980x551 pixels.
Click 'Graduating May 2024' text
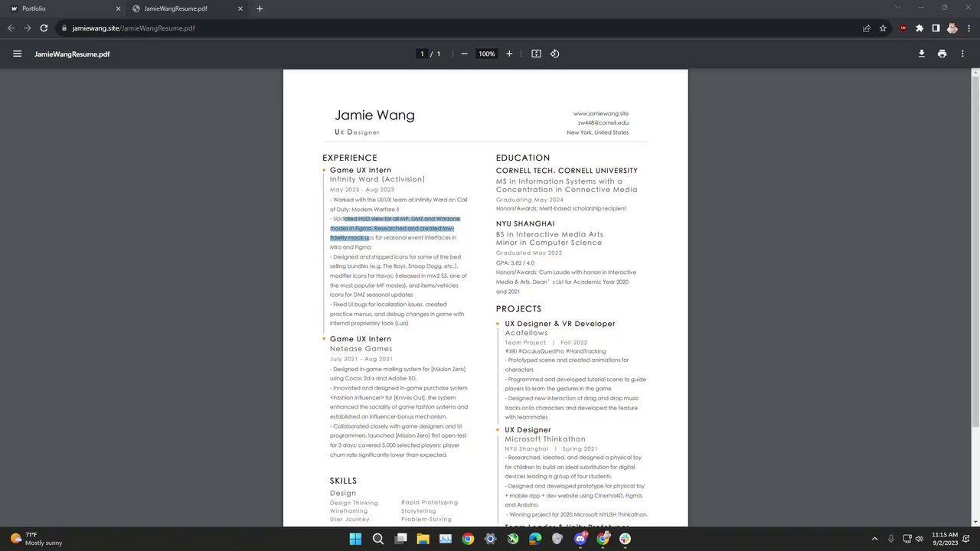(x=529, y=200)
